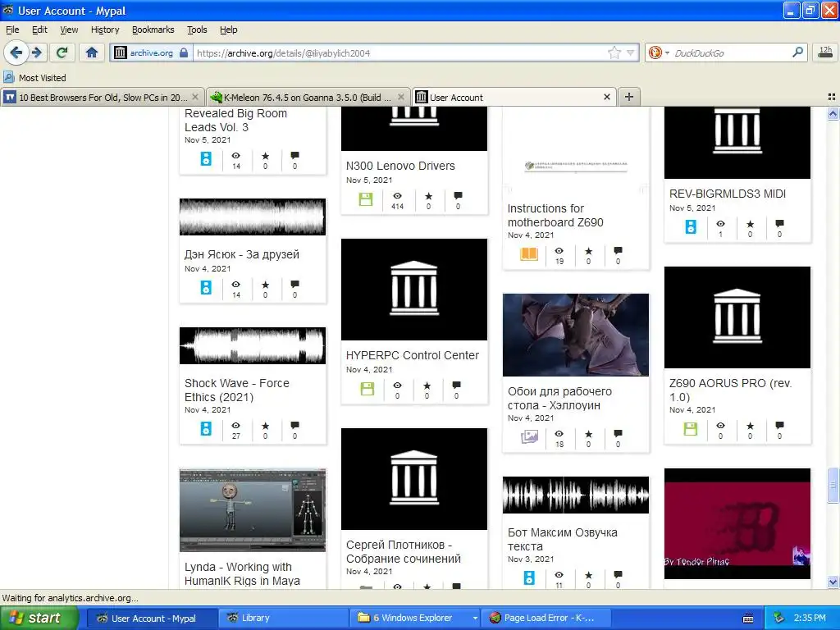
Task: Click audio speaker icon on Дэн Ясюк card
Action: pos(206,288)
